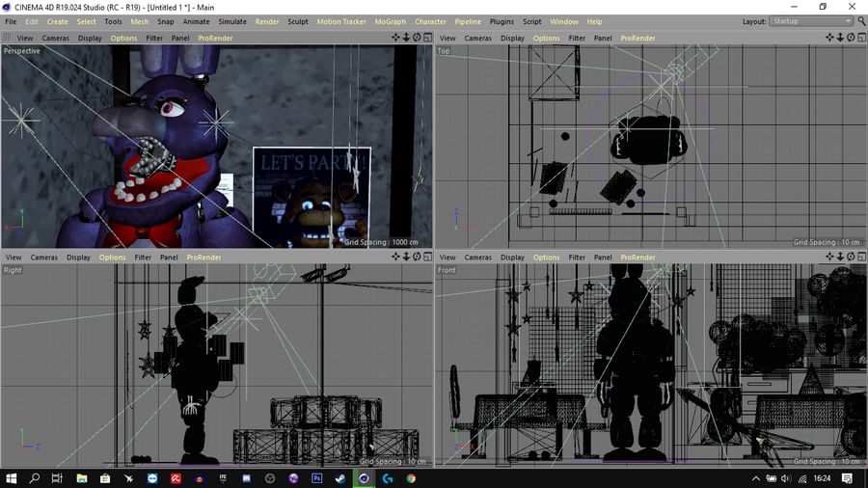Click the move-view icon in the Front viewport
Viewport: 868px width, 488px height.
[829, 257]
